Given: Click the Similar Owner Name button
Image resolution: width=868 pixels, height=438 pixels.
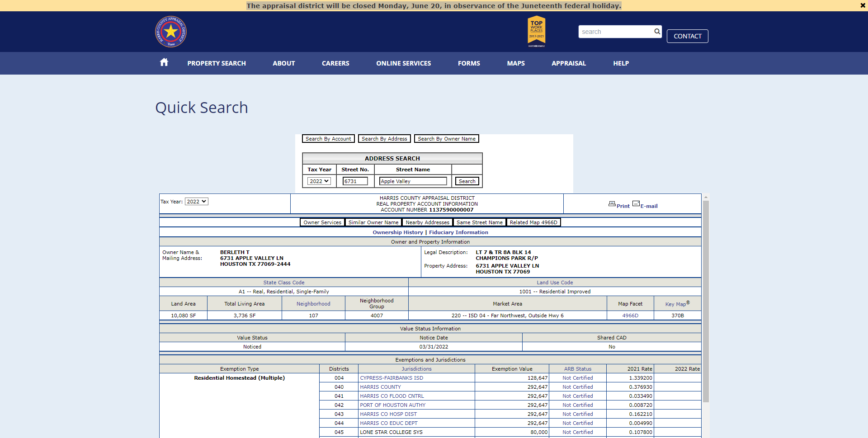Looking at the screenshot, I should click(373, 222).
